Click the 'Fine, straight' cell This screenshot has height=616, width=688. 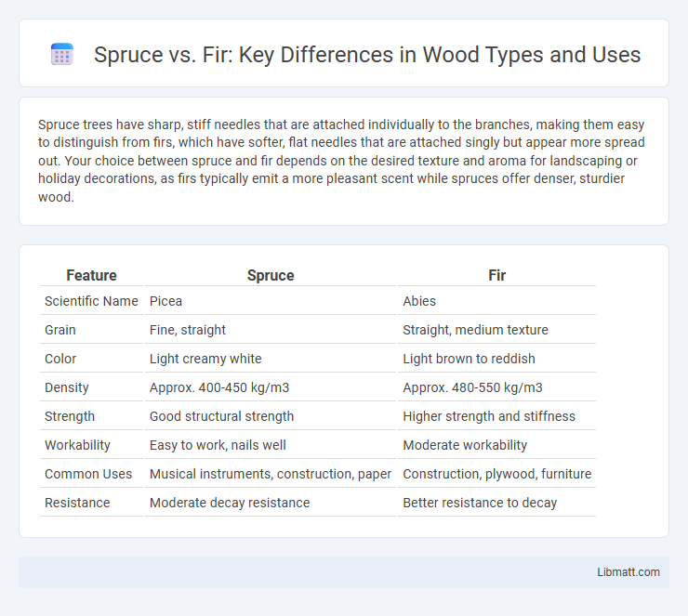pos(271,330)
